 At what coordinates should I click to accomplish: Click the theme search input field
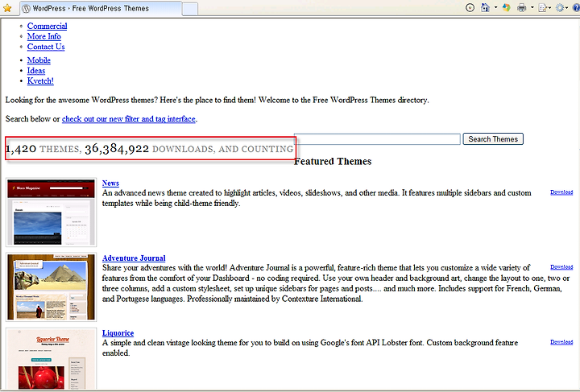377,139
